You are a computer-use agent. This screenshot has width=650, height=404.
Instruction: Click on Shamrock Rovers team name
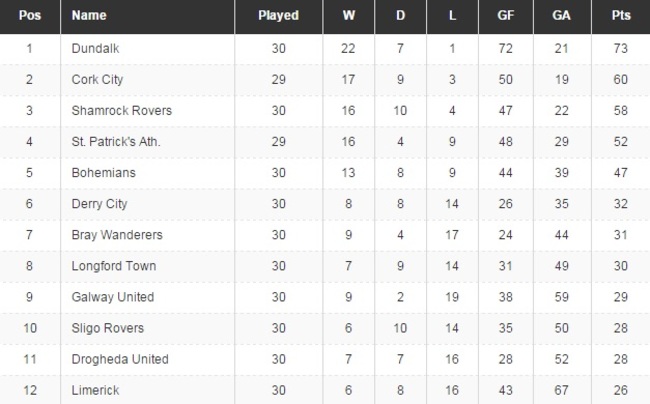point(122,110)
